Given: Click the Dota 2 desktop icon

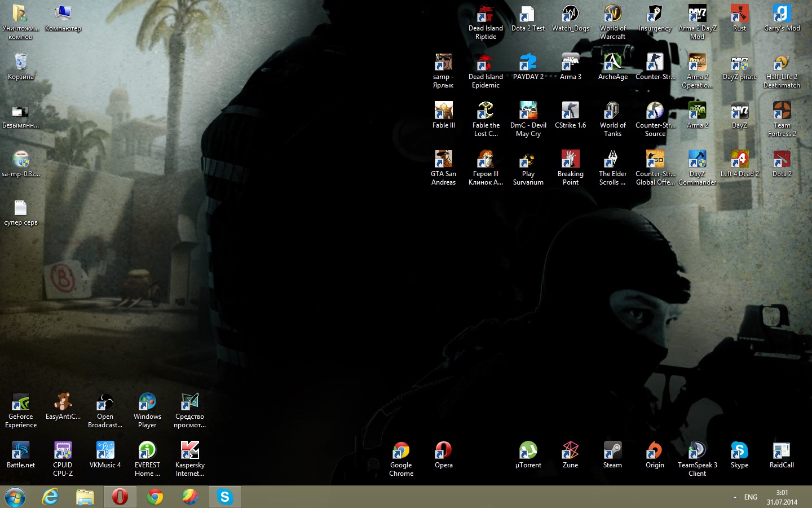Looking at the screenshot, I should coord(782,164).
